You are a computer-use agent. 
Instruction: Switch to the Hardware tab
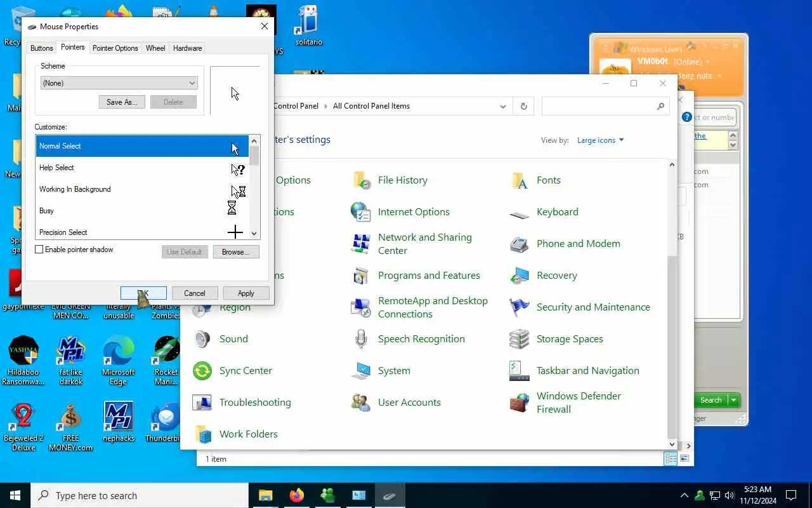[x=188, y=48]
